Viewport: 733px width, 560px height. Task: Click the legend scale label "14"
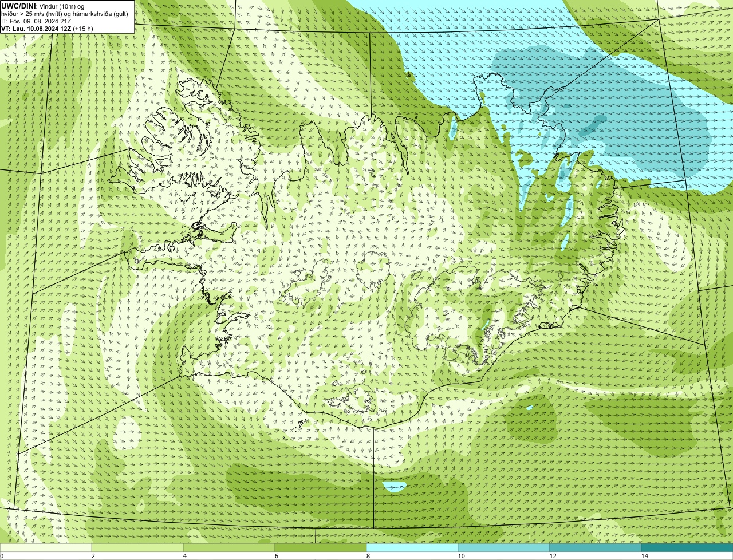pos(644,556)
